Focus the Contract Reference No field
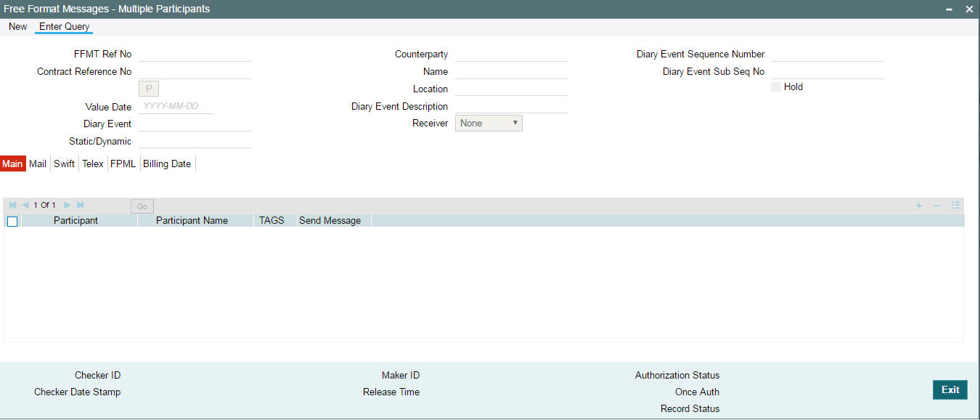The height and width of the screenshot is (420, 980). coord(195,71)
